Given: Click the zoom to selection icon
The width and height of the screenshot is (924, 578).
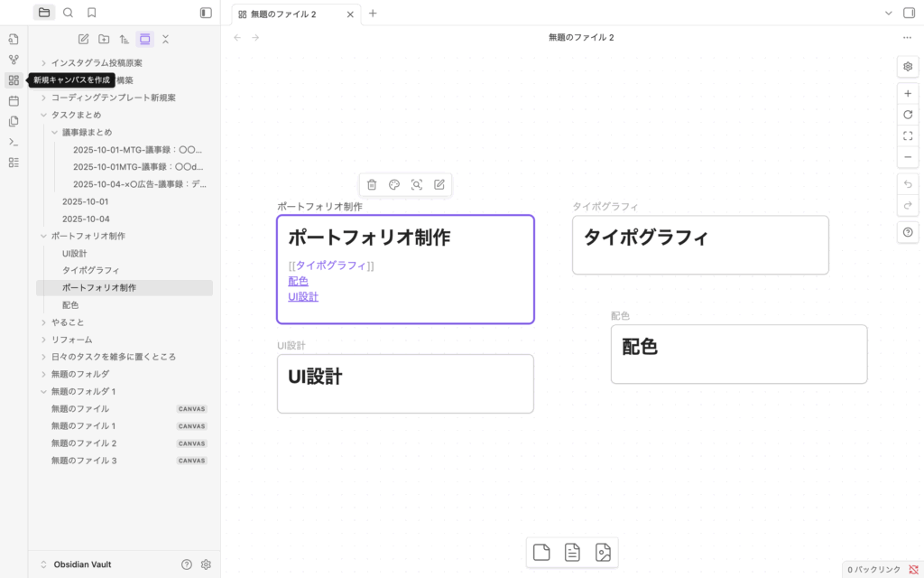Looking at the screenshot, I should pyautogui.click(x=417, y=185).
